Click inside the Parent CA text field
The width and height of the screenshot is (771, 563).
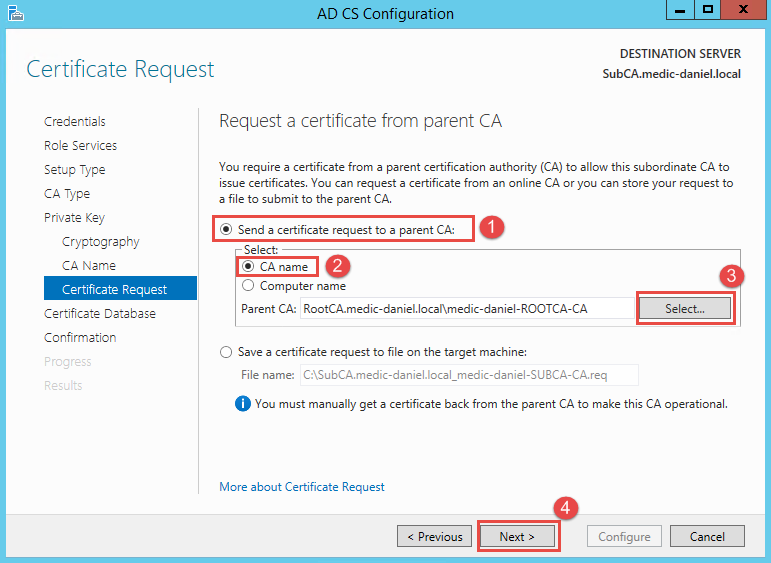467,309
